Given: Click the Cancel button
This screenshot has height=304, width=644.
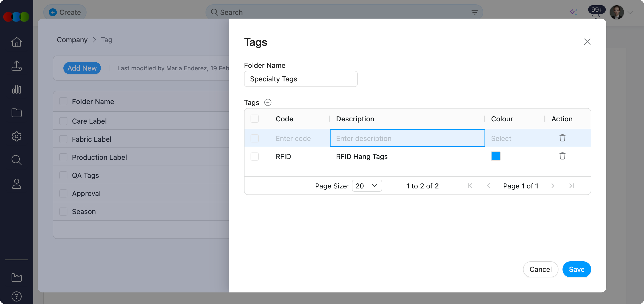Looking at the screenshot, I should coord(540,269).
